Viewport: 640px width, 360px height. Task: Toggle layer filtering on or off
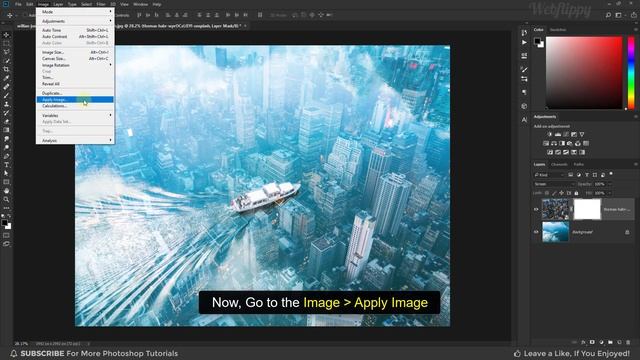point(611,174)
